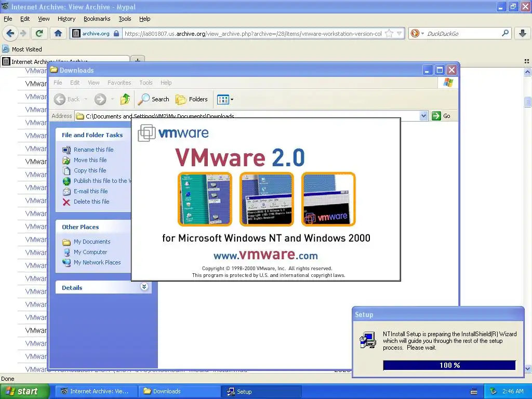
Task: Switch to Setup taskbar button
Action: click(x=262, y=391)
